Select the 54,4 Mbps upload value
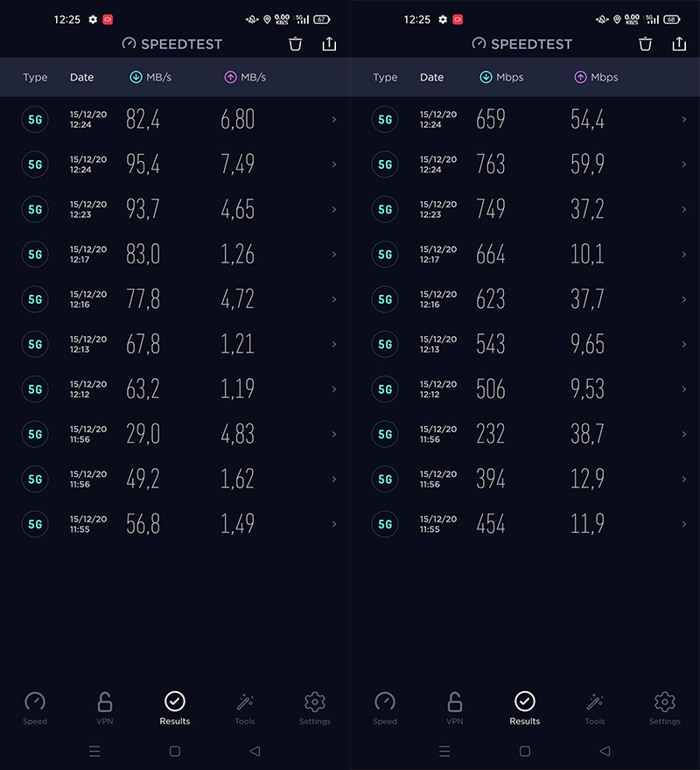This screenshot has height=770, width=700. tap(587, 119)
